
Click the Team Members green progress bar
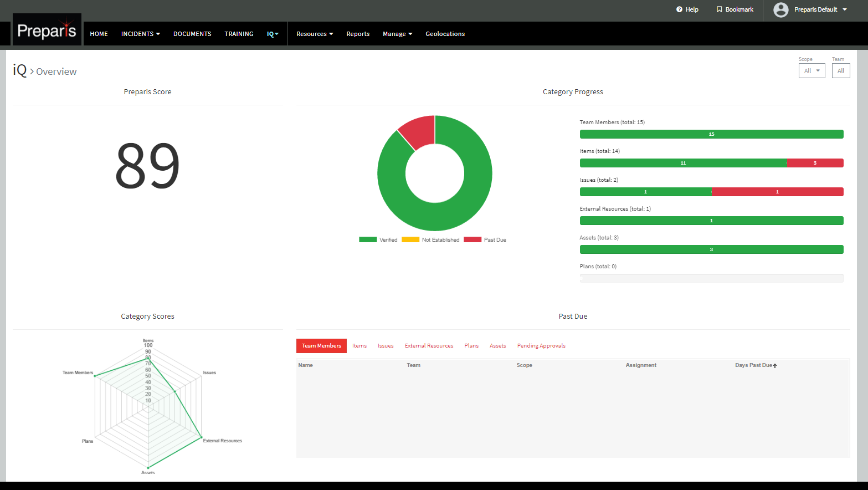tap(711, 134)
